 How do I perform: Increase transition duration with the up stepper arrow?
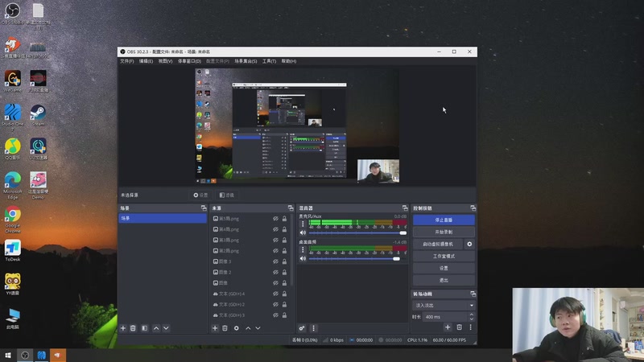472,315
